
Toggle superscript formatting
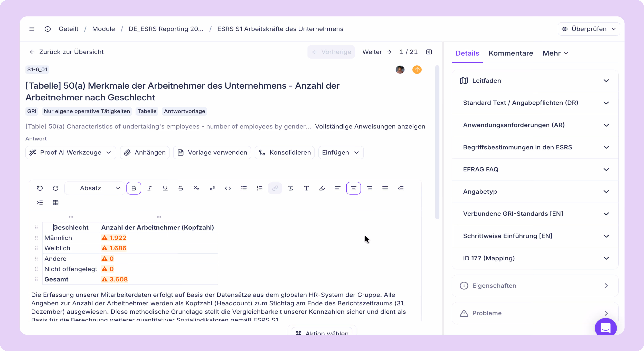pos(212,188)
